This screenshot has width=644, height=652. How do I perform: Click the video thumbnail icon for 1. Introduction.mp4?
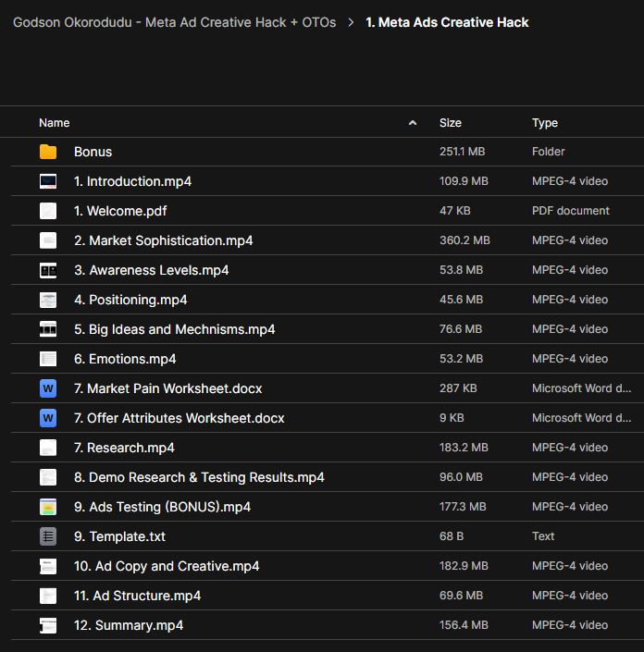click(48, 181)
